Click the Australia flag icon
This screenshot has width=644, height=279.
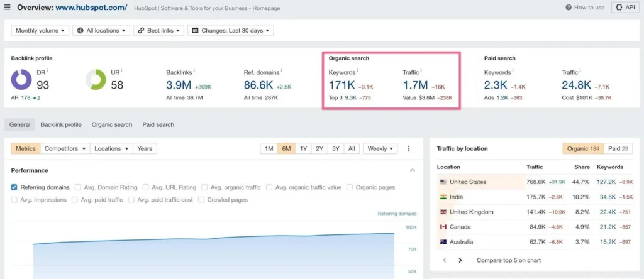coord(443,242)
